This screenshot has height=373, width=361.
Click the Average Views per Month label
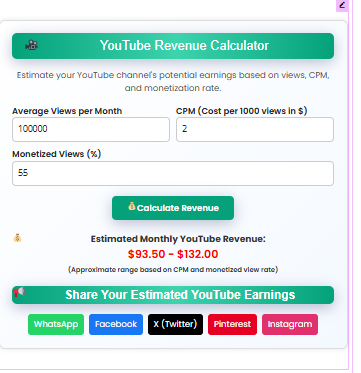tap(67, 111)
